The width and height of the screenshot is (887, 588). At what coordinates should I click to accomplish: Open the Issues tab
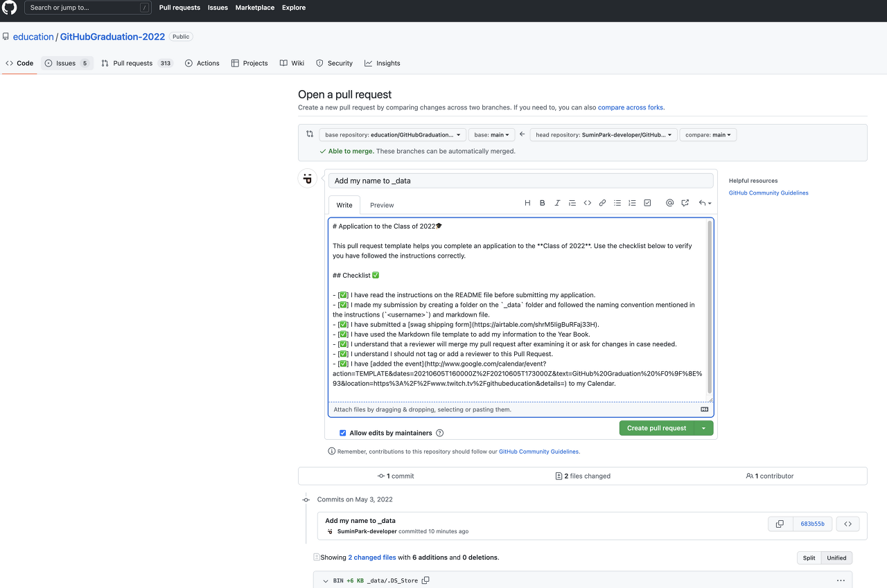[67, 63]
